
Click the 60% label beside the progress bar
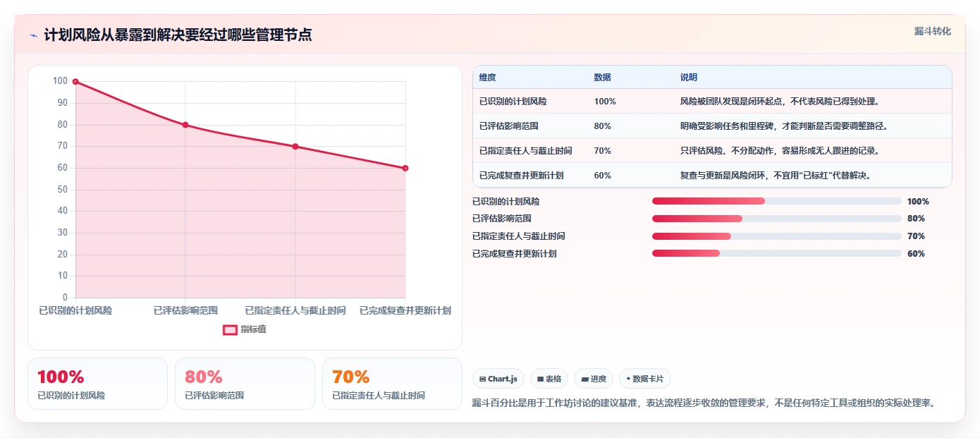tap(916, 253)
